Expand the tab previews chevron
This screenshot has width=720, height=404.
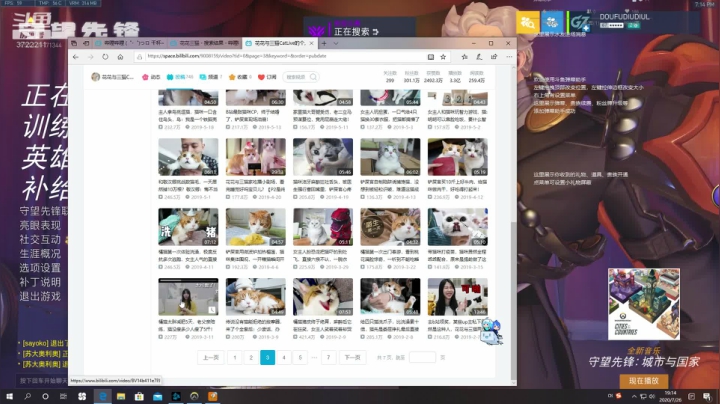pyautogui.click(x=336, y=43)
